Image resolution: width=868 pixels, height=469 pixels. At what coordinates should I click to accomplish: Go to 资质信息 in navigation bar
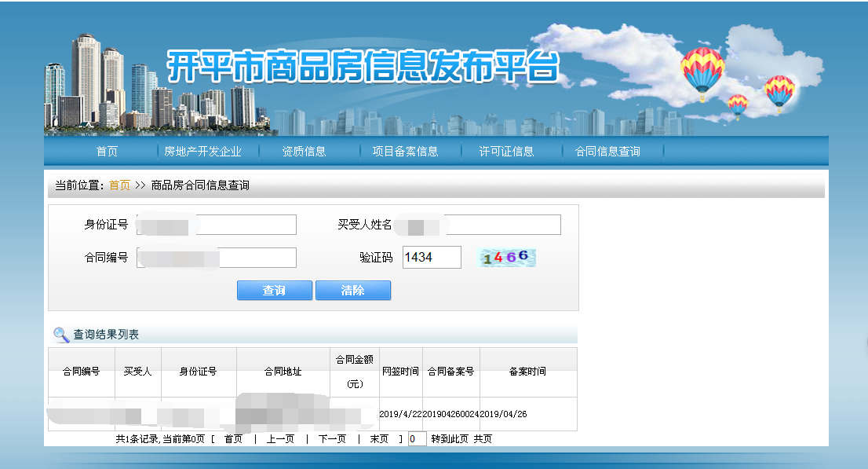(x=304, y=152)
